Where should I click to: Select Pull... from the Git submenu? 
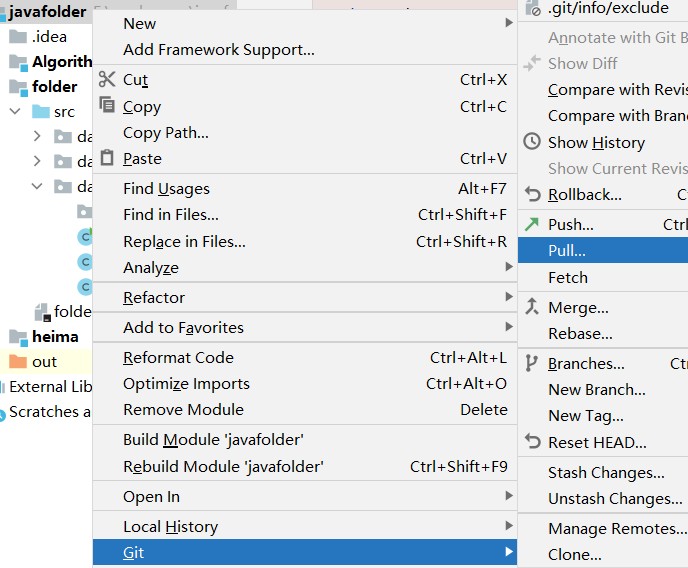[567, 250]
